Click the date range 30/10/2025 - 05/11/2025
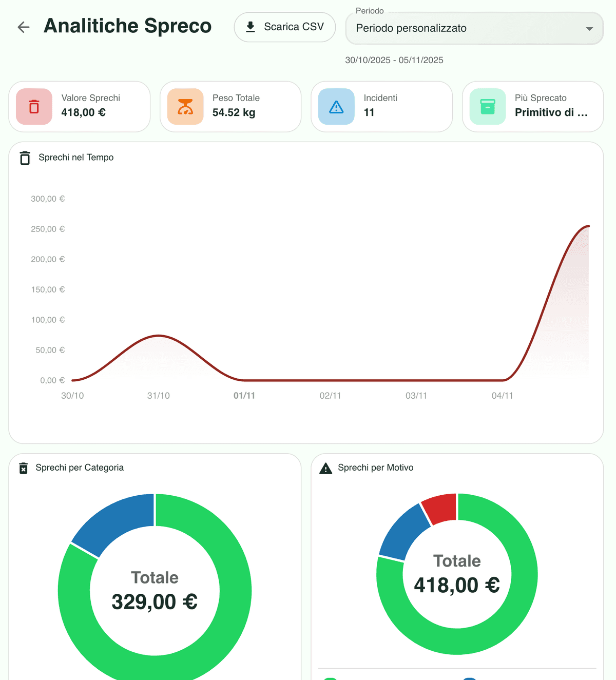Screen dimensions: 616x680 click(x=394, y=60)
